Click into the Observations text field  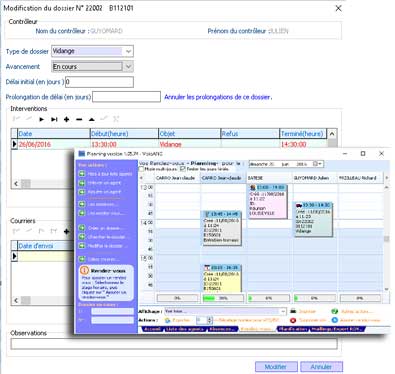click(x=174, y=344)
